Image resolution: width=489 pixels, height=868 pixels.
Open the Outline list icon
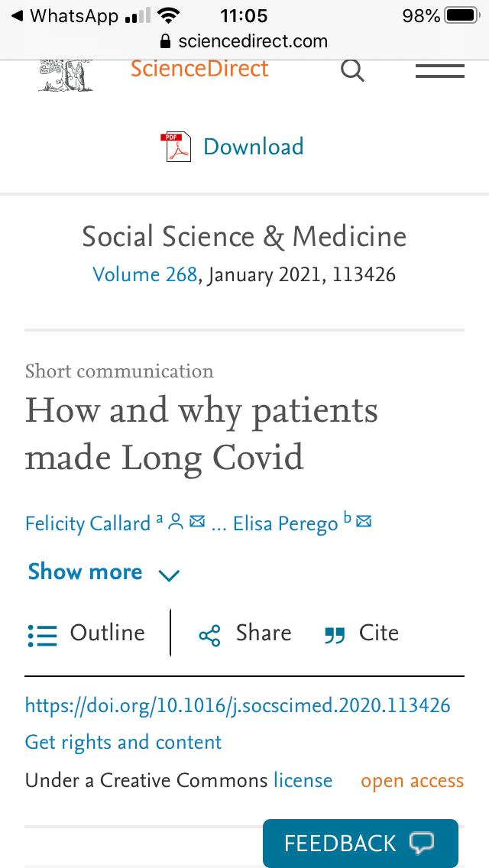[42, 636]
